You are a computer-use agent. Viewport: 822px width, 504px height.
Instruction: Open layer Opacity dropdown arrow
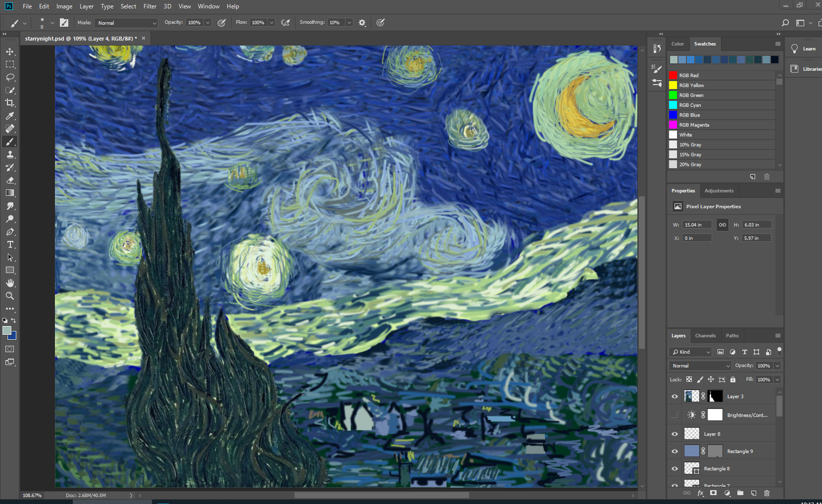[777, 366]
